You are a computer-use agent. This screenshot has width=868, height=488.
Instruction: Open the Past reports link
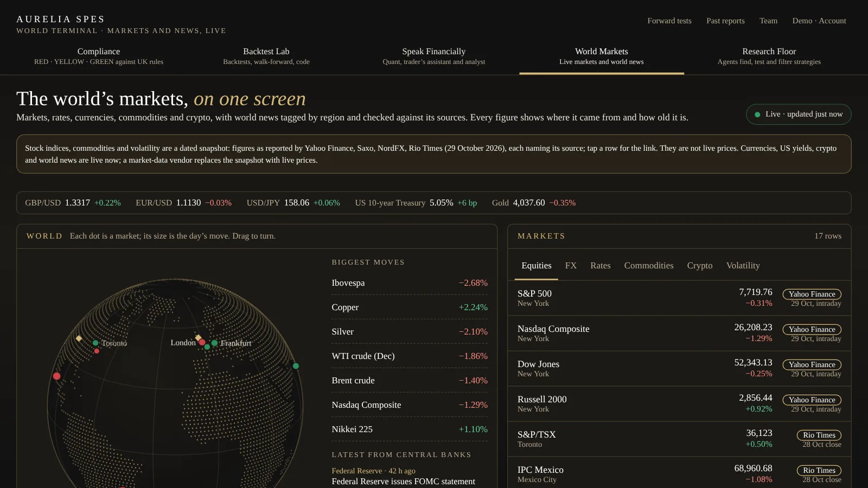[725, 21]
